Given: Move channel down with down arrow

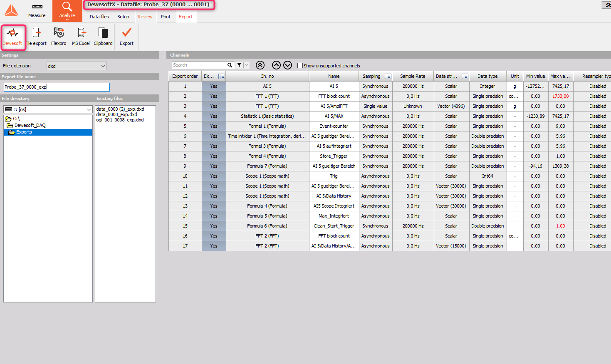Looking at the screenshot, I should pyautogui.click(x=288, y=65).
